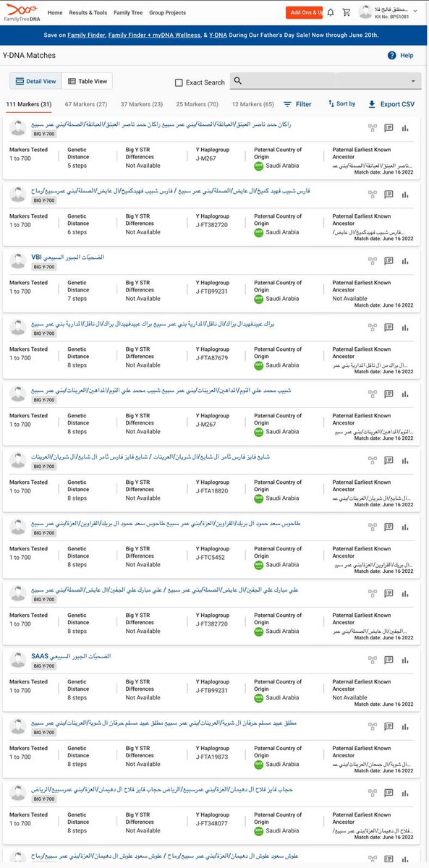This screenshot has height=868, width=429.
Task: Click the Help question mark icon
Action: point(391,55)
